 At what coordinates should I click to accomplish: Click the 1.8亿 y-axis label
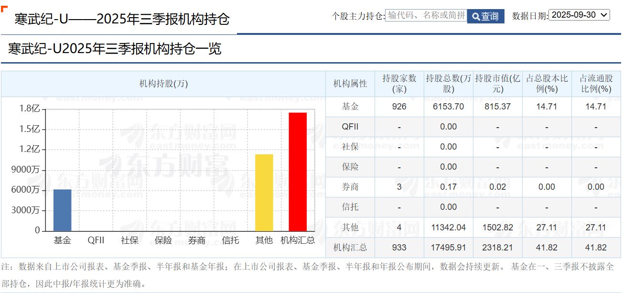(30, 109)
